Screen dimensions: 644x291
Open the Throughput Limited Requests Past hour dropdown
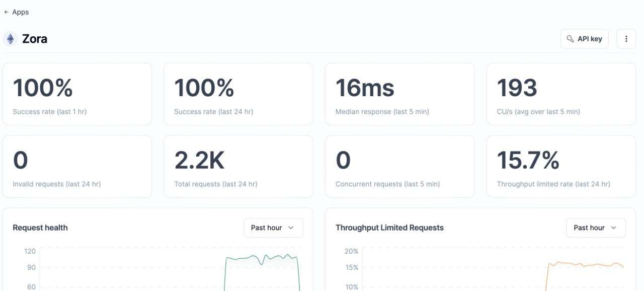coord(596,228)
